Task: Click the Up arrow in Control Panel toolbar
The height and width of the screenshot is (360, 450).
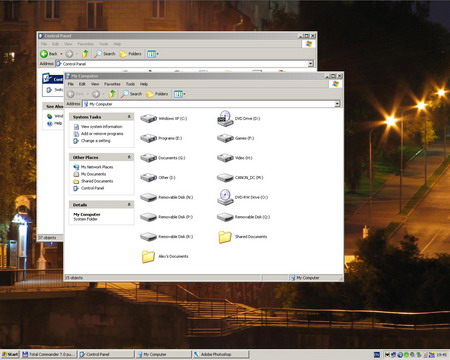Action: (x=85, y=54)
